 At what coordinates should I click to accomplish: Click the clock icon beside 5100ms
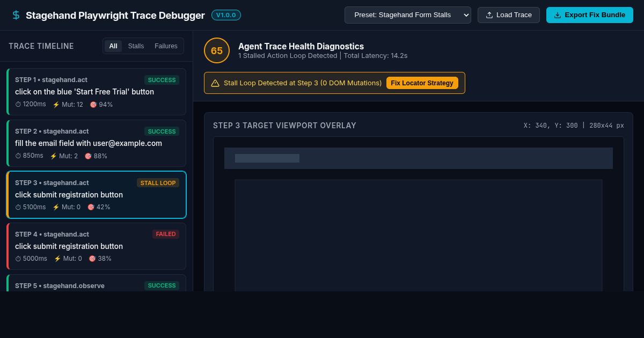[x=18, y=207]
